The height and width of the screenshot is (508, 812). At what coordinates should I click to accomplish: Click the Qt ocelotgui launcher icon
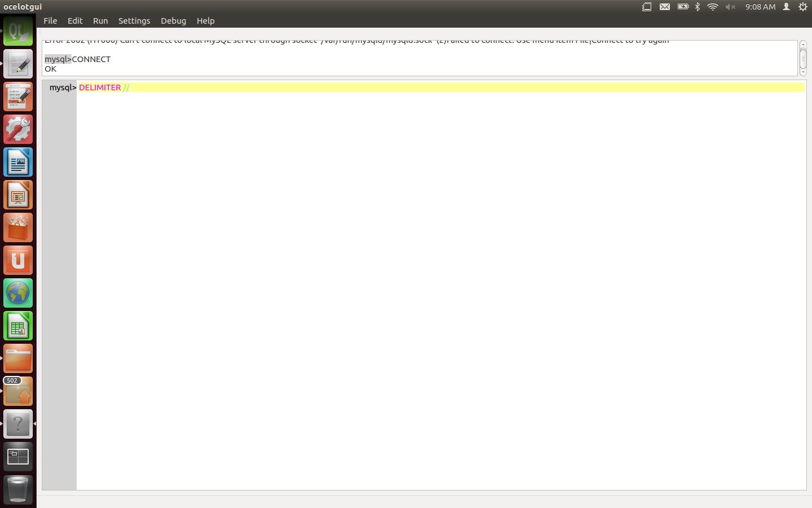18,32
